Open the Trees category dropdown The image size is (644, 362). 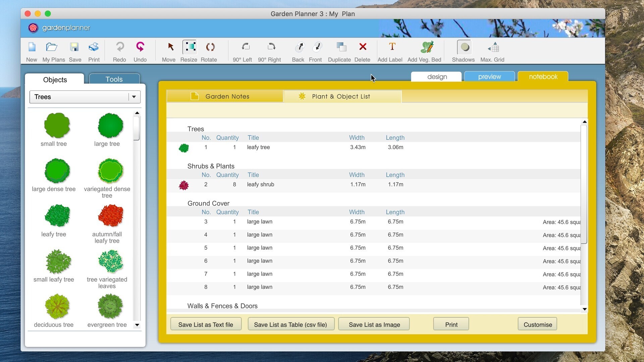point(134,97)
